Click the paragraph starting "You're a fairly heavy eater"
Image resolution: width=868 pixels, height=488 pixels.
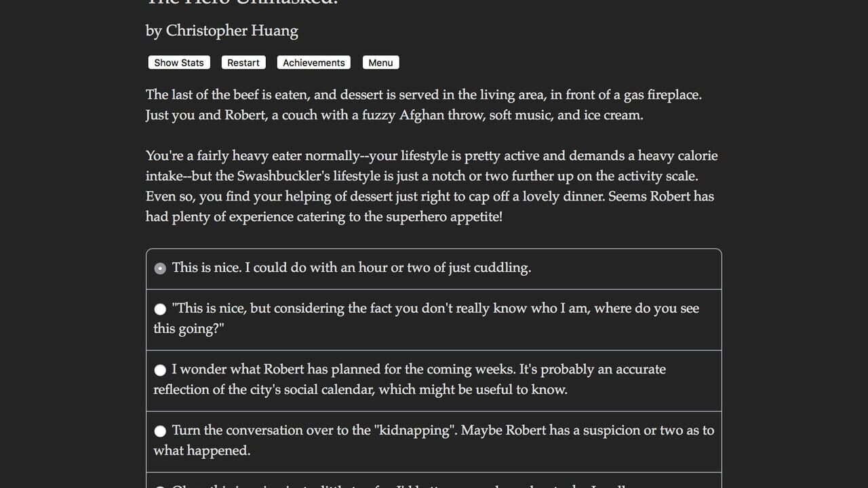tap(432, 186)
